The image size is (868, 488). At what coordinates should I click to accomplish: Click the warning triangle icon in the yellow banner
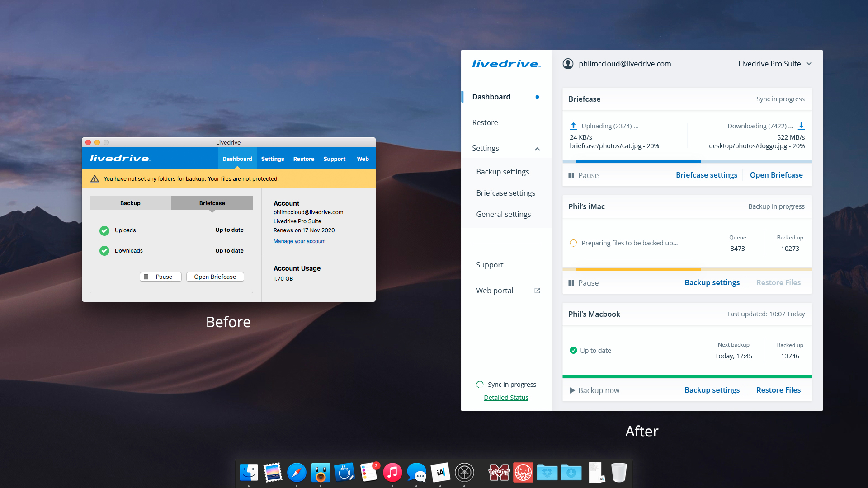point(94,179)
